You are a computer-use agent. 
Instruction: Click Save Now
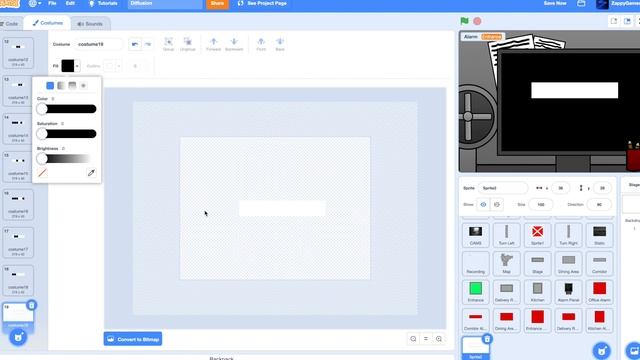555,3
